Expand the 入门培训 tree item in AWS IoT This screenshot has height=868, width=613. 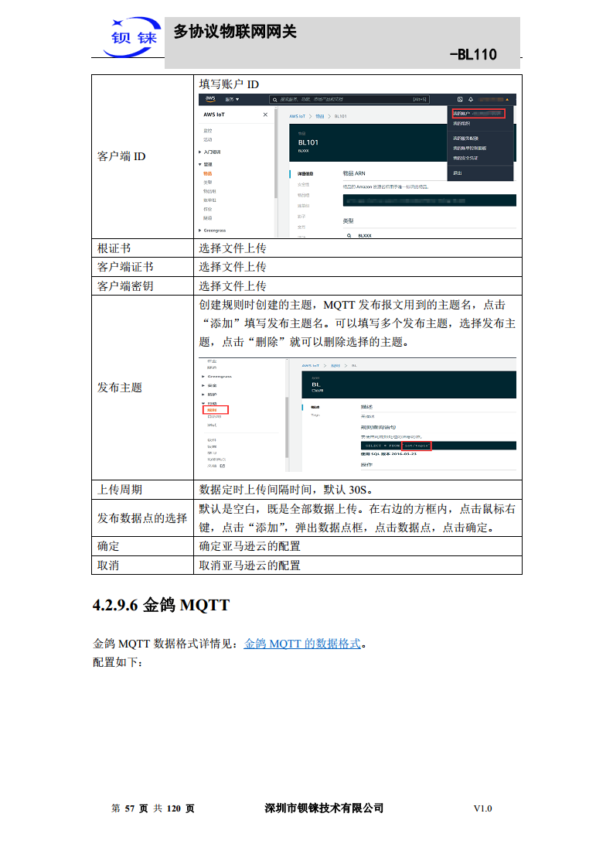(209, 152)
